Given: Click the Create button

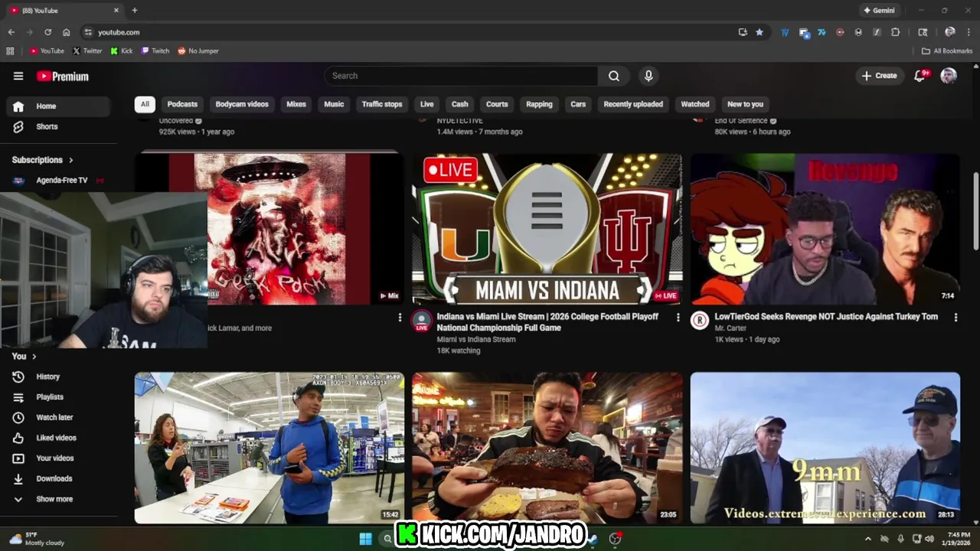Looking at the screenshot, I should [879, 76].
